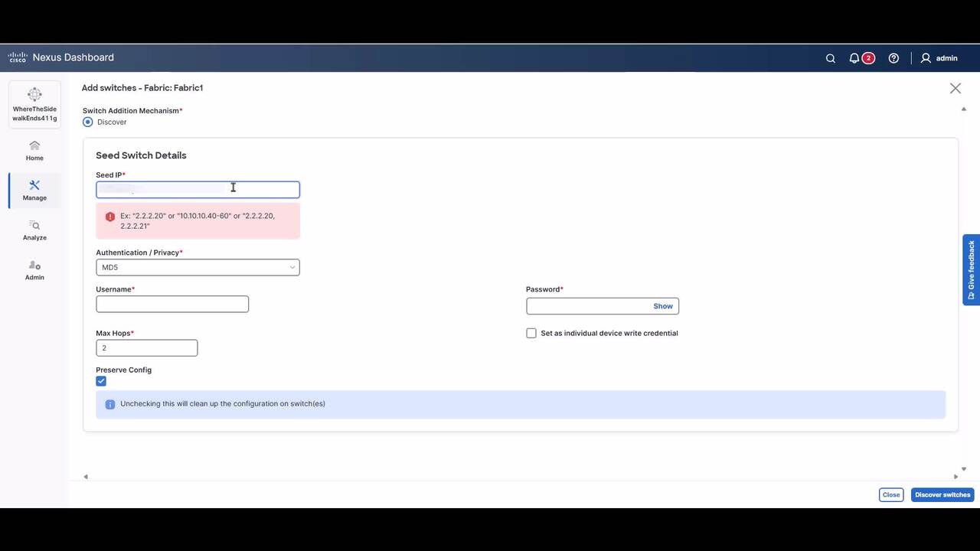Screen dimensions: 980x551
Task: Open the Give feedback side tab
Action: (971, 269)
